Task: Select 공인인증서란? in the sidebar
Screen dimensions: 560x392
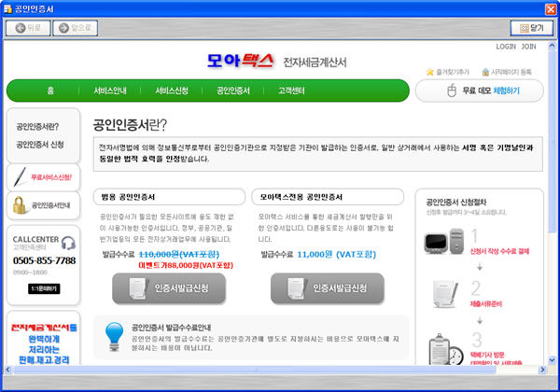Action: tap(37, 126)
